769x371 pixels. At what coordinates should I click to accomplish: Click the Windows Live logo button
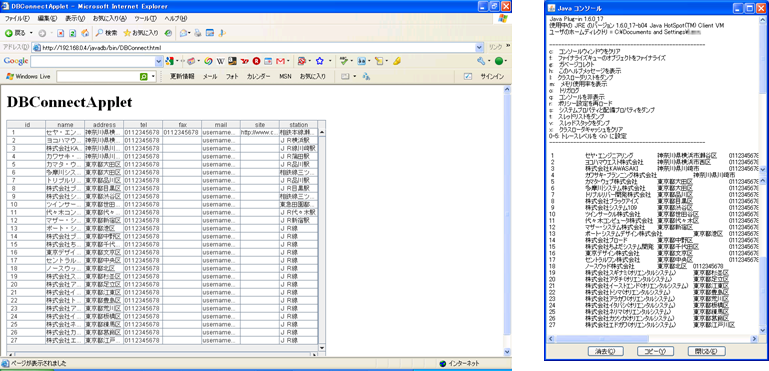tap(28, 77)
